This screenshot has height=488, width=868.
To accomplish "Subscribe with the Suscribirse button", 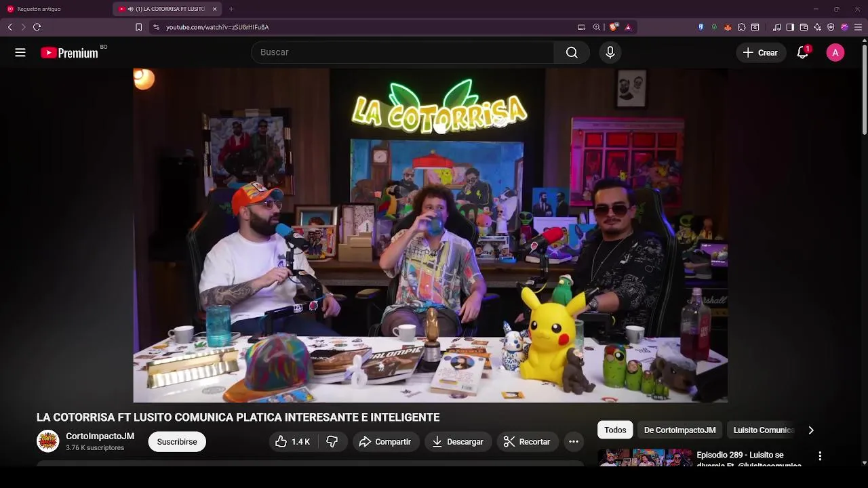I will click(177, 442).
